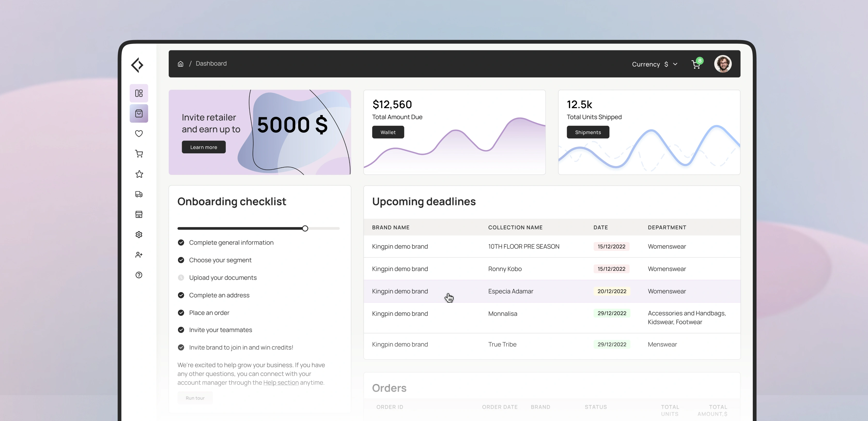The image size is (868, 421).
Task: Click Kingpin demo brand in Monnalisa row
Action: coord(400,314)
